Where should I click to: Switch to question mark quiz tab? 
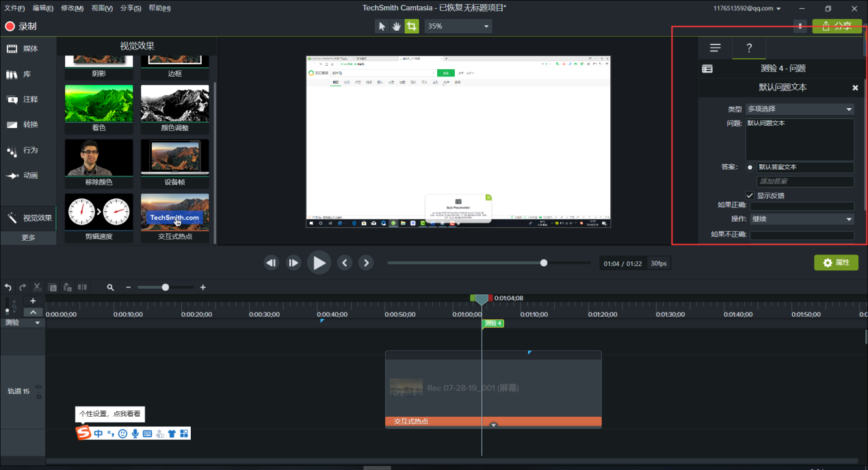(x=749, y=48)
